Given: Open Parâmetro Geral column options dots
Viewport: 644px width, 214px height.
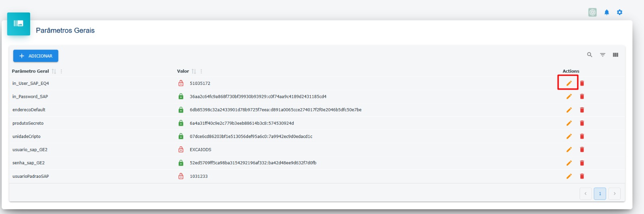Looking at the screenshot, I should click(x=61, y=71).
